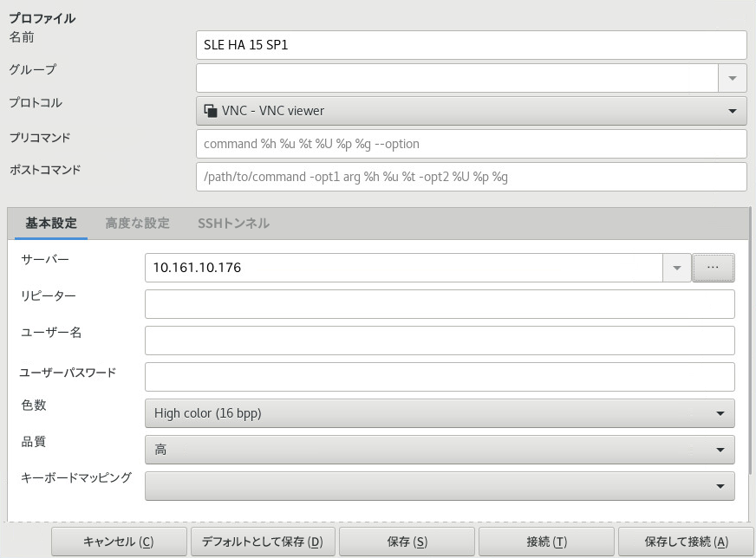
Task: Expand the グループ dropdown arrow
Action: pyautogui.click(x=733, y=78)
